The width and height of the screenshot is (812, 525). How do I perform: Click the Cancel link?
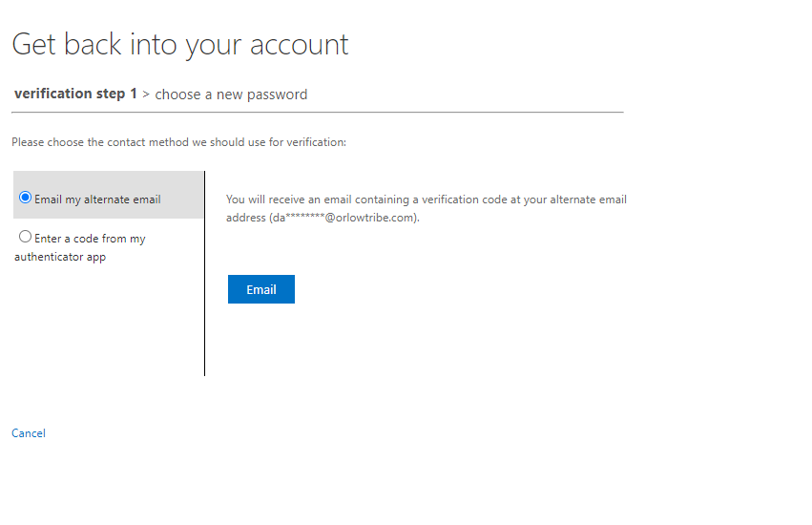coord(29,433)
